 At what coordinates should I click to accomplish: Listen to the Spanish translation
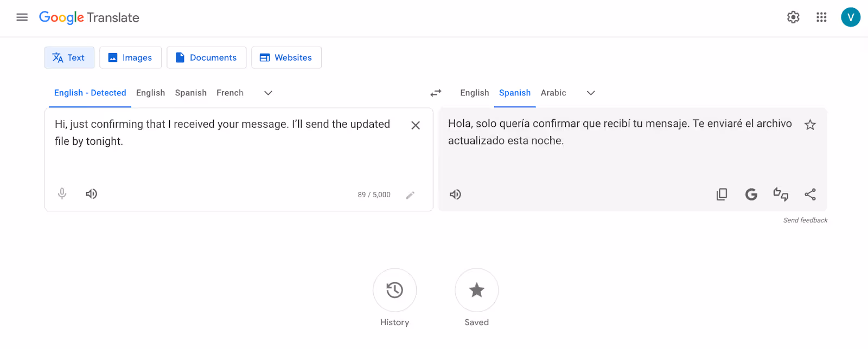[455, 194]
